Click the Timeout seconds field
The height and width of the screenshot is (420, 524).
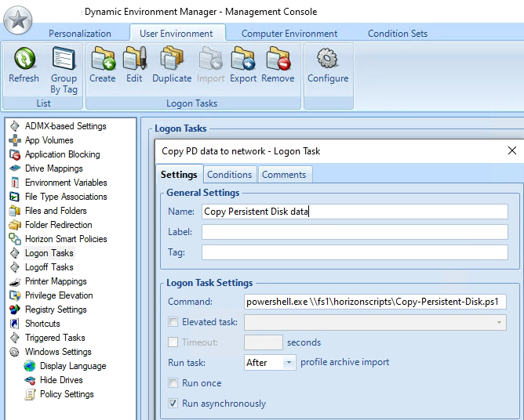pos(264,342)
